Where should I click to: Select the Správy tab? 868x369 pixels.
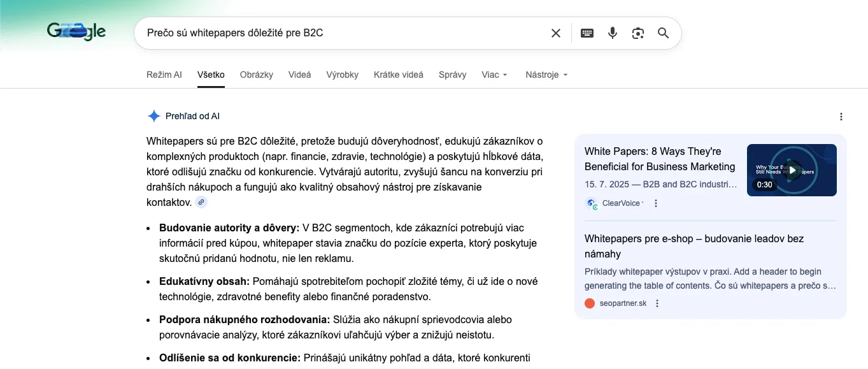452,75
